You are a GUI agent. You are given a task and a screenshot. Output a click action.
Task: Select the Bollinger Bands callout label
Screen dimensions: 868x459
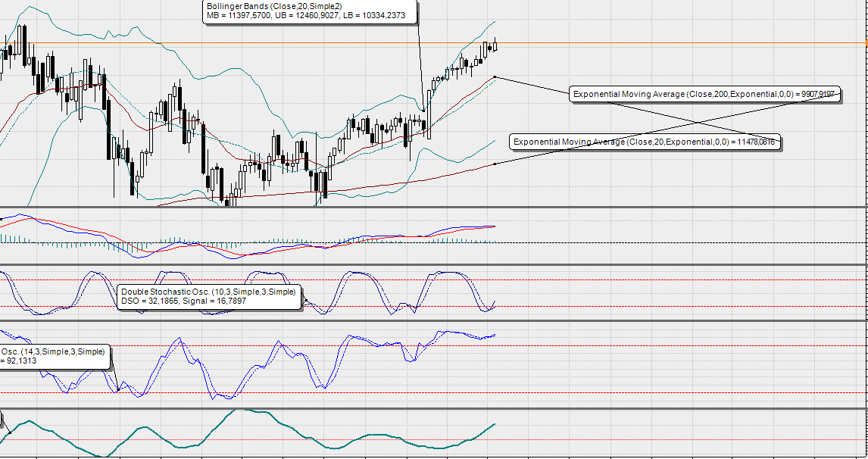311,11
